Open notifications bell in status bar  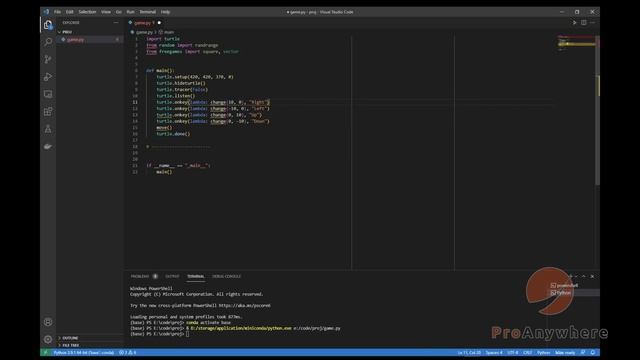pyautogui.click(x=593, y=353)
